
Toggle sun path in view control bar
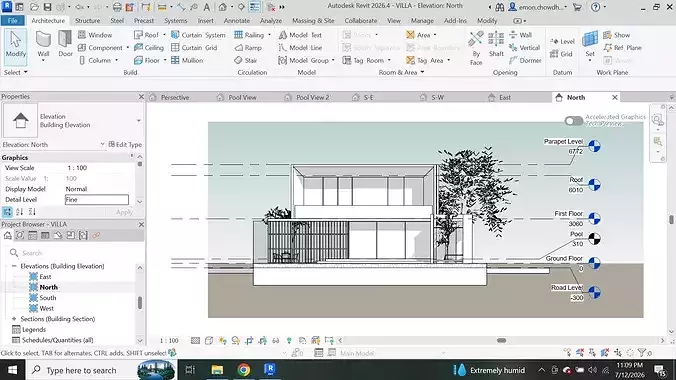coord(222,340)
